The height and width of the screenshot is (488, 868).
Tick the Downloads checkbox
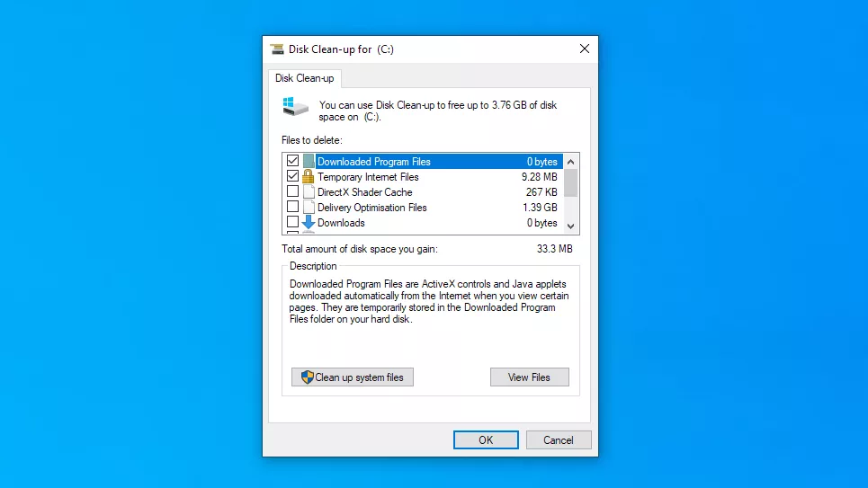(x=293, y=222)
